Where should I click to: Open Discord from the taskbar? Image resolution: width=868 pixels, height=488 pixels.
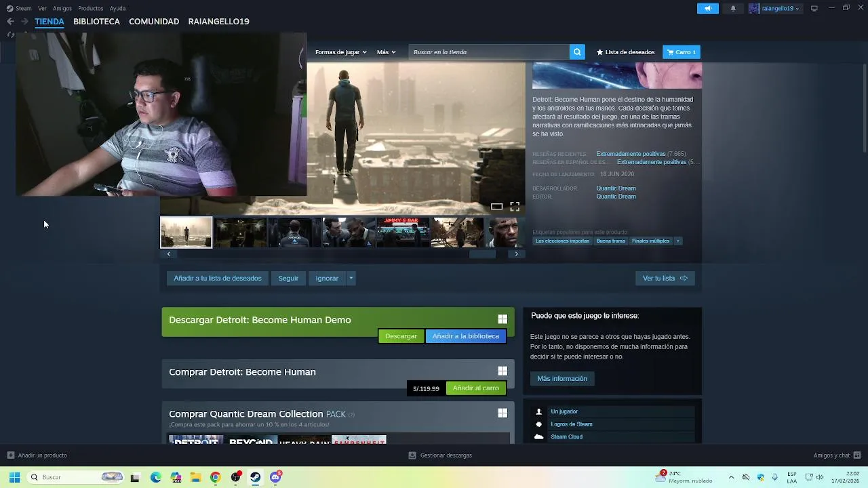tap(275, 477)
